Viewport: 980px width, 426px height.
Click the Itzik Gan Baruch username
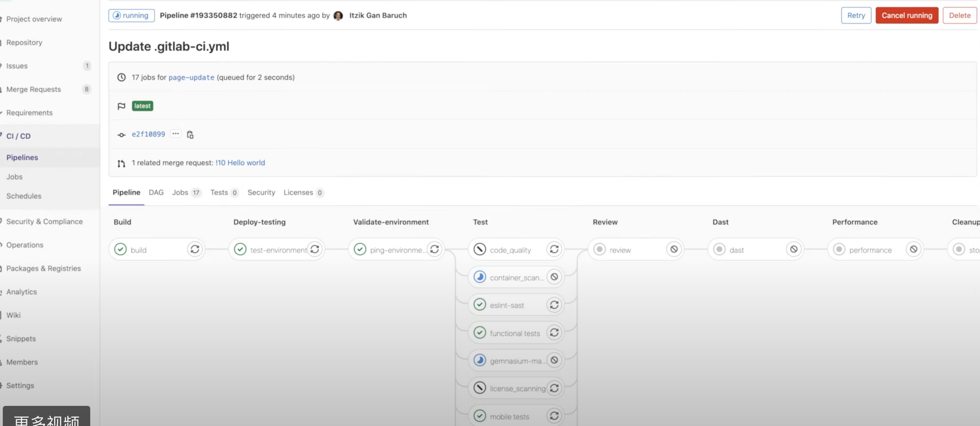(378, 16)
